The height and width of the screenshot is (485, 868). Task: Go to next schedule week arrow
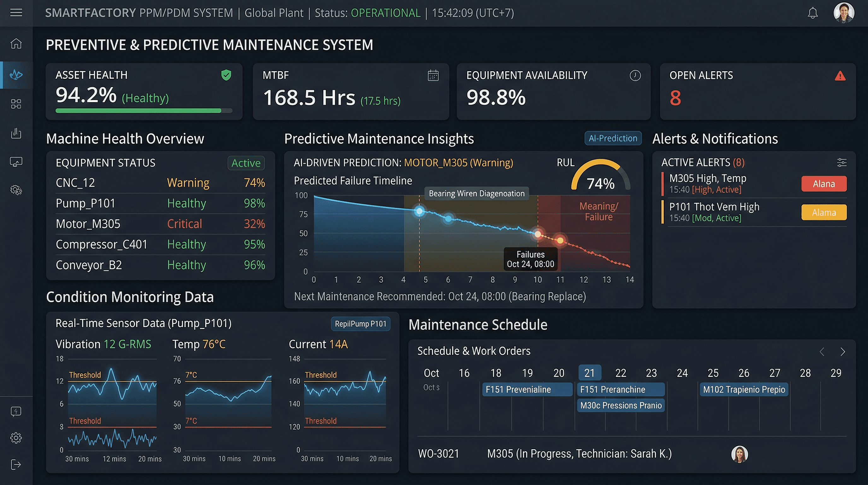[x=843, y=352]
